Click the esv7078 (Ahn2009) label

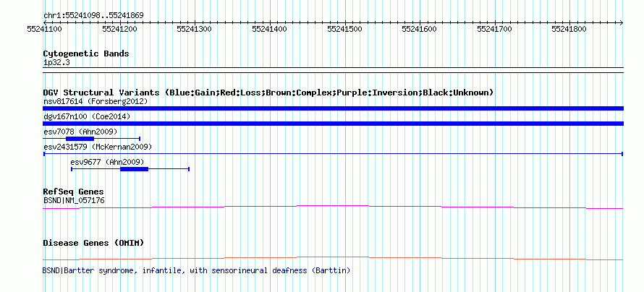click(80, 132)
